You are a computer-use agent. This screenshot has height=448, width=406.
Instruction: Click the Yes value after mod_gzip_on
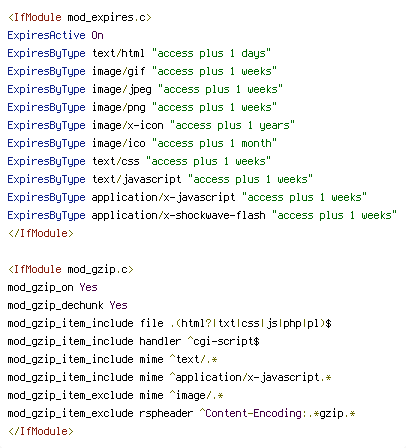(x=88, y=287)
